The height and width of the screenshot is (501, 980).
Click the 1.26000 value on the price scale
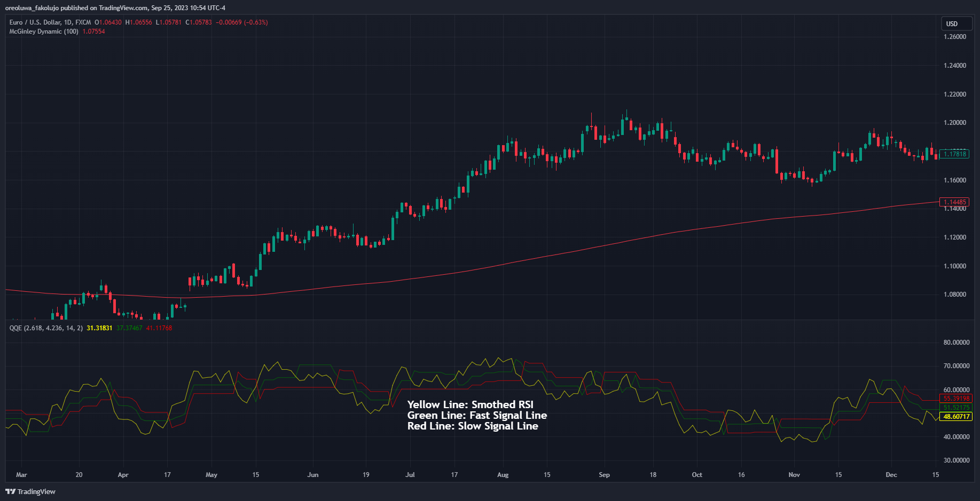coord(957,36)
